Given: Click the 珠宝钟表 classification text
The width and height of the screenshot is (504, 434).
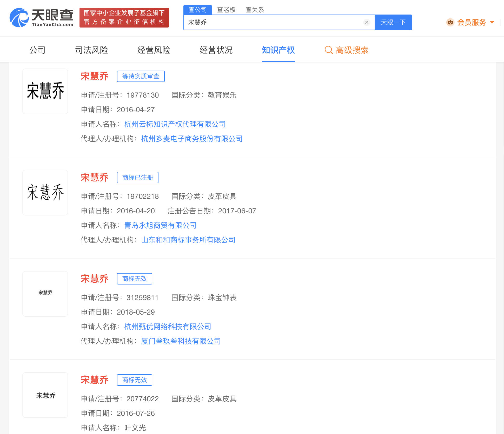Looking at the screenshot, I should pos(222,297).
